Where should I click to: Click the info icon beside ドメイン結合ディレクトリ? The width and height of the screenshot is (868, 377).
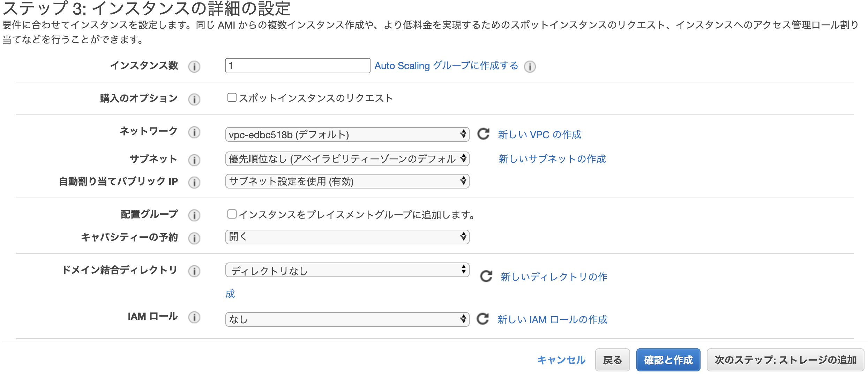tap(195, 271)
